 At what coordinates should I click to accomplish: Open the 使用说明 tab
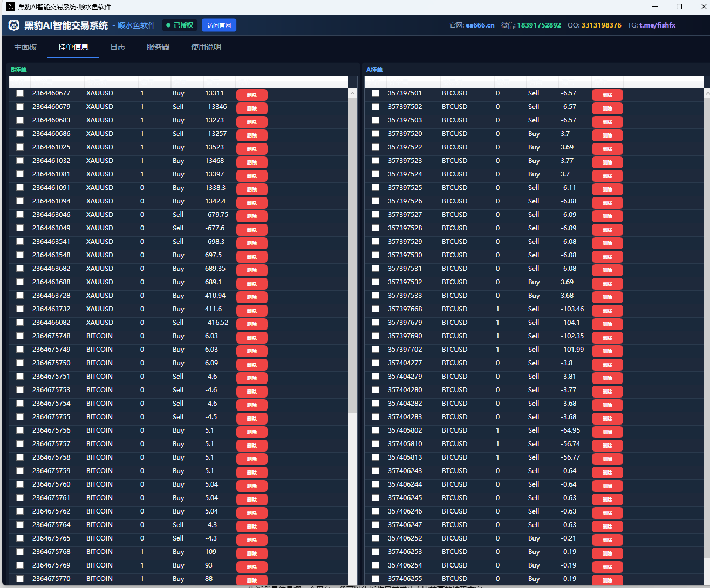coord(206,47)
